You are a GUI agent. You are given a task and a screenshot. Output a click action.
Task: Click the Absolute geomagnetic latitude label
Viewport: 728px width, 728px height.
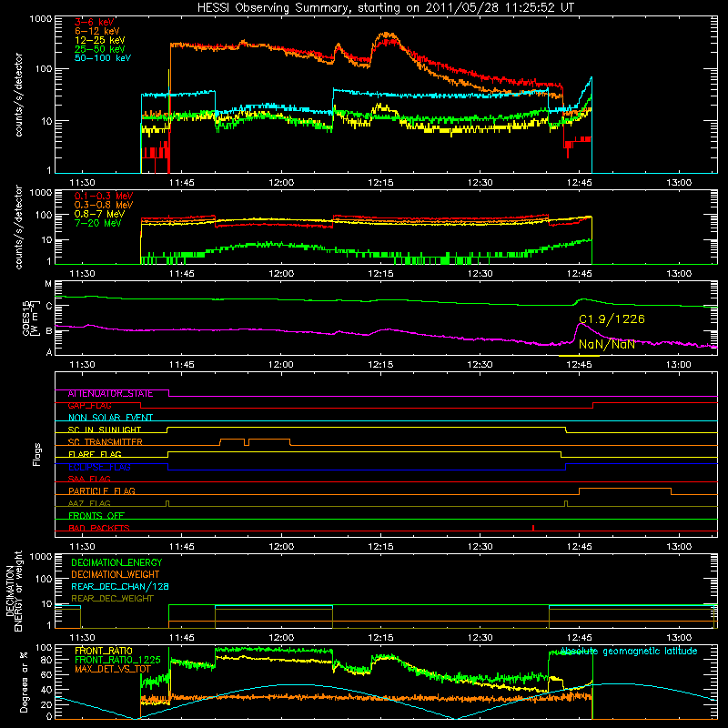click(629, 652)
